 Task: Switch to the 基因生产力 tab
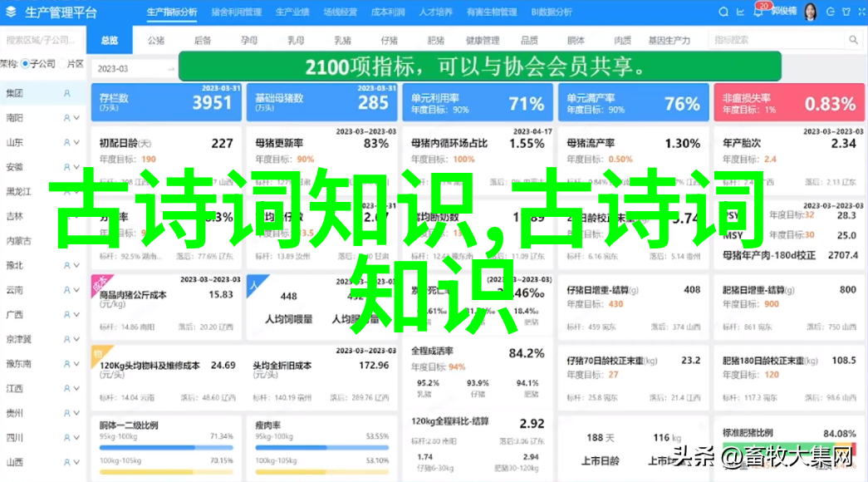click(x=669, y=40)
